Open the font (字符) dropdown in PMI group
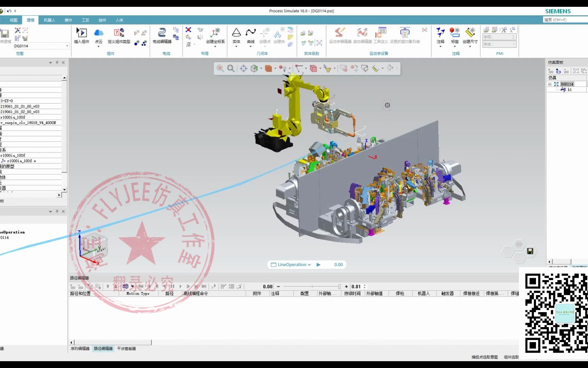Image resolution: width=588 pixels, height=368 pixels. (499, 37)
